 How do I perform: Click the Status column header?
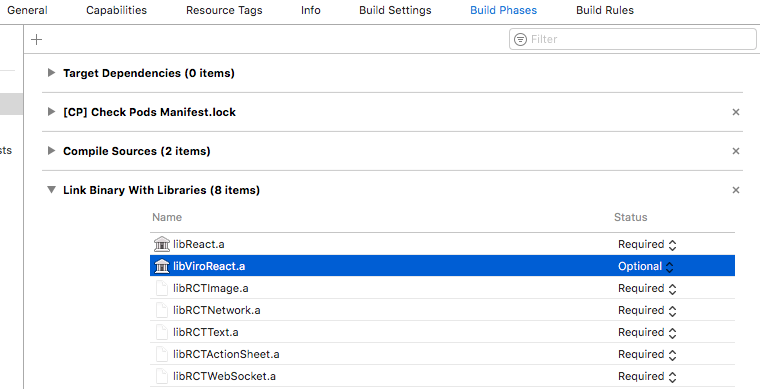pyautogui.click(x=631, y=217)
